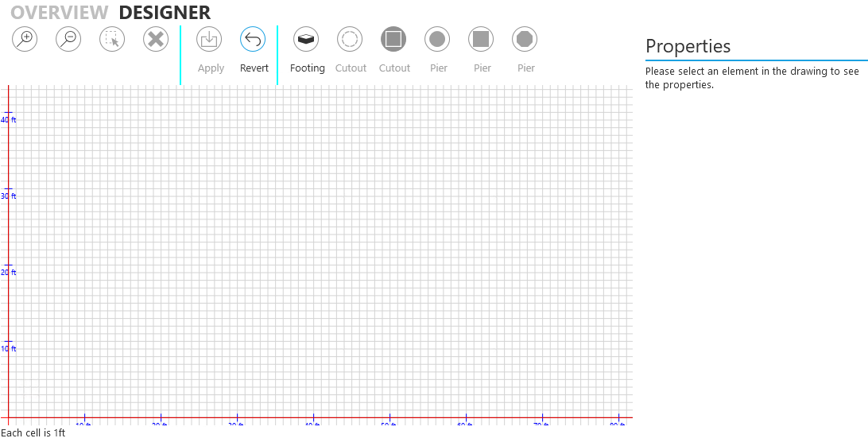
Task: Click the 40 ft vertical axis marker
Action: coord(9,120)
